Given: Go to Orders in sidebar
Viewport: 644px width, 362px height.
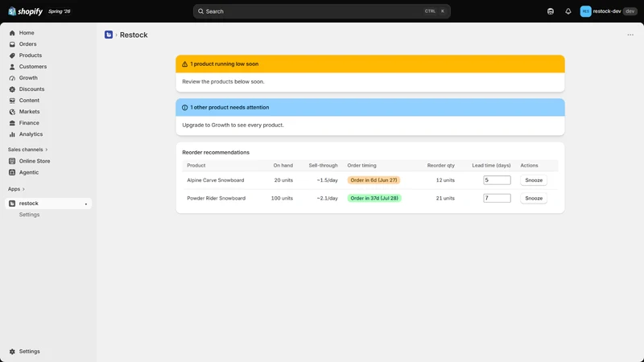Looking at the screenshot, I should [x=27, y=44].
